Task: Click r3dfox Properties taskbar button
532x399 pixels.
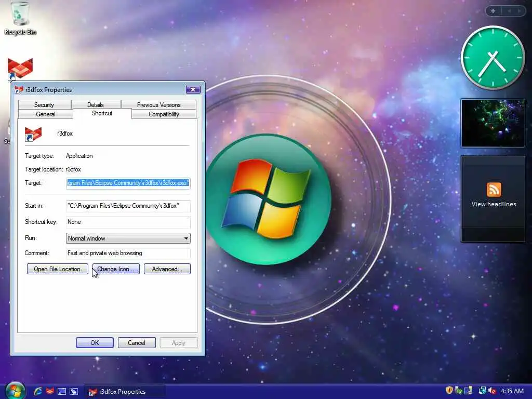Action: tap(124, 392)
